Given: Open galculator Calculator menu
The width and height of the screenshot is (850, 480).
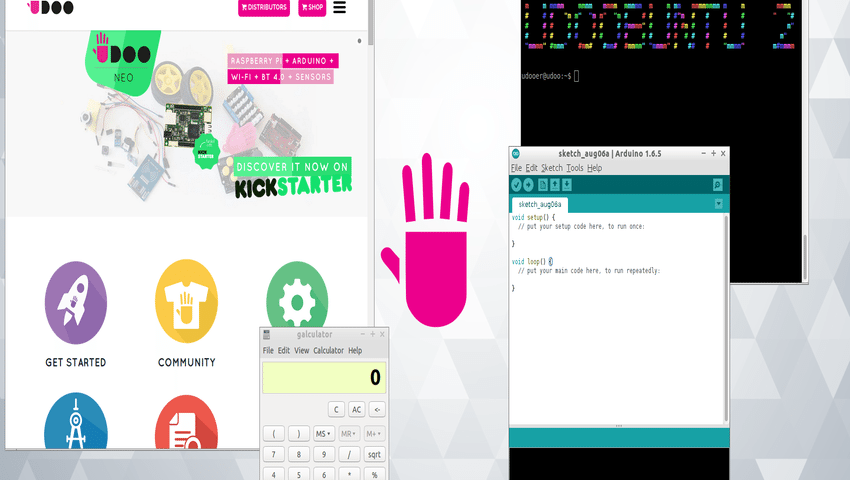Looking at the screenshot, I should click(x=329, y=350).
